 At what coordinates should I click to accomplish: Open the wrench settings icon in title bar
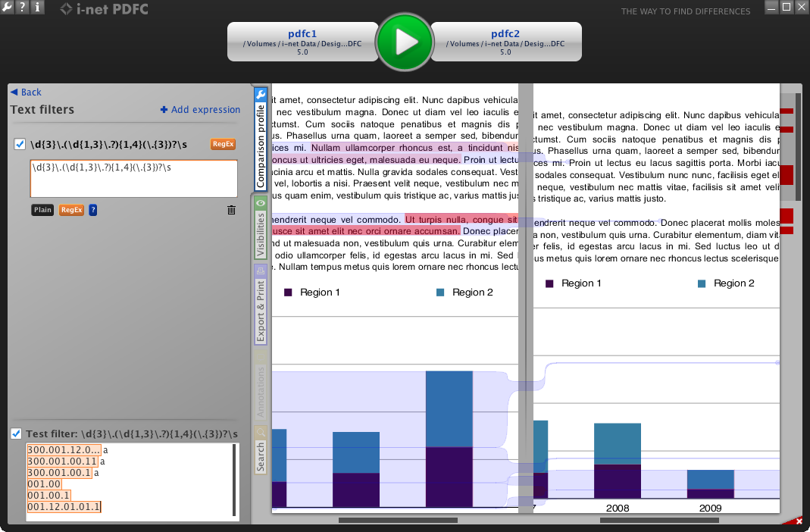[x=7, y=7]
